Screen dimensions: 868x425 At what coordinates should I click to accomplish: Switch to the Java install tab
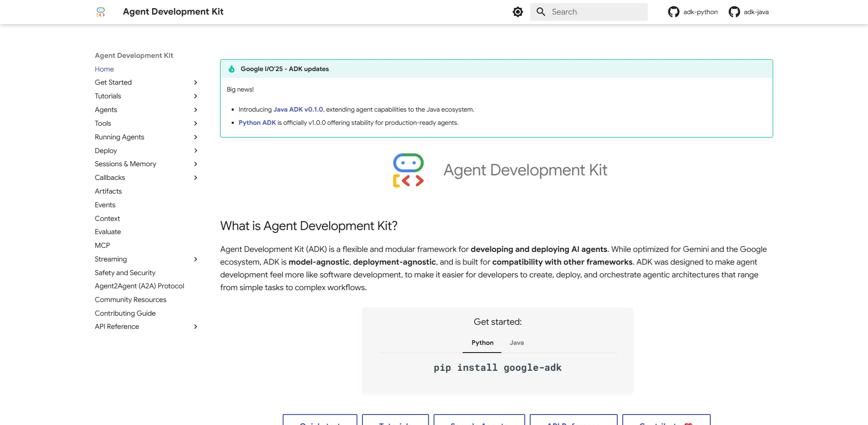[517, 343]
